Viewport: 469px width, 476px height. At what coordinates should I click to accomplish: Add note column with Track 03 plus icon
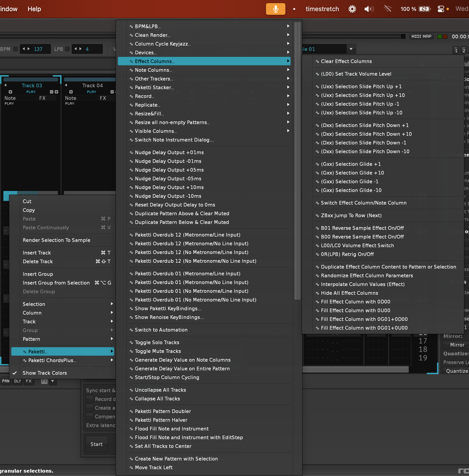click(10, 92)
